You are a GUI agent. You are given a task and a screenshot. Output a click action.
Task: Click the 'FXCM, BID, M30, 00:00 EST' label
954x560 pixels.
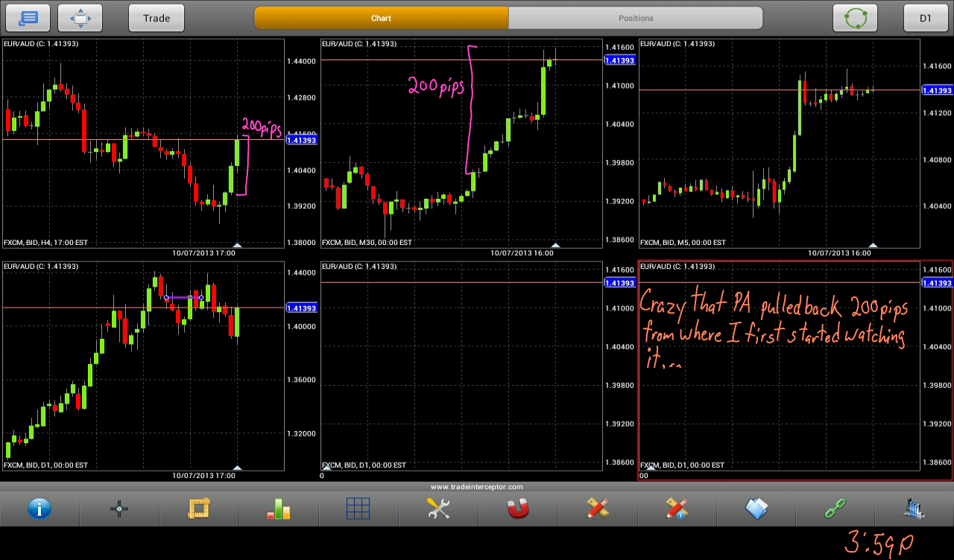(367, 243)
